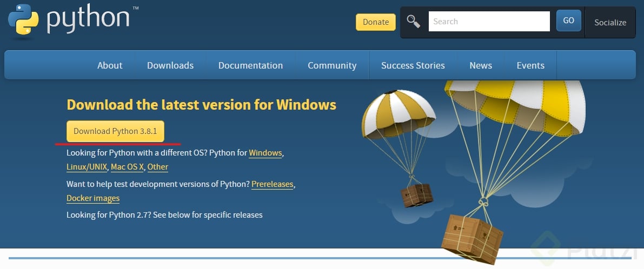Open the Documentation menu
This screenshot has height=269, width=644.
point(250,65)
